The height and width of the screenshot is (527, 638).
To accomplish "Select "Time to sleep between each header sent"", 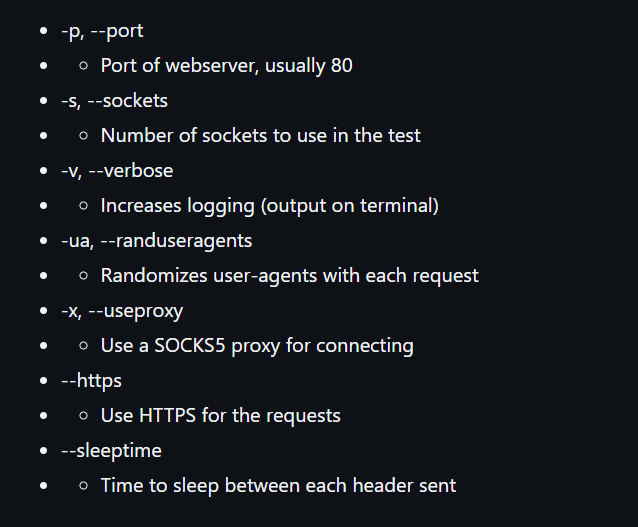I will click(278, 485).
